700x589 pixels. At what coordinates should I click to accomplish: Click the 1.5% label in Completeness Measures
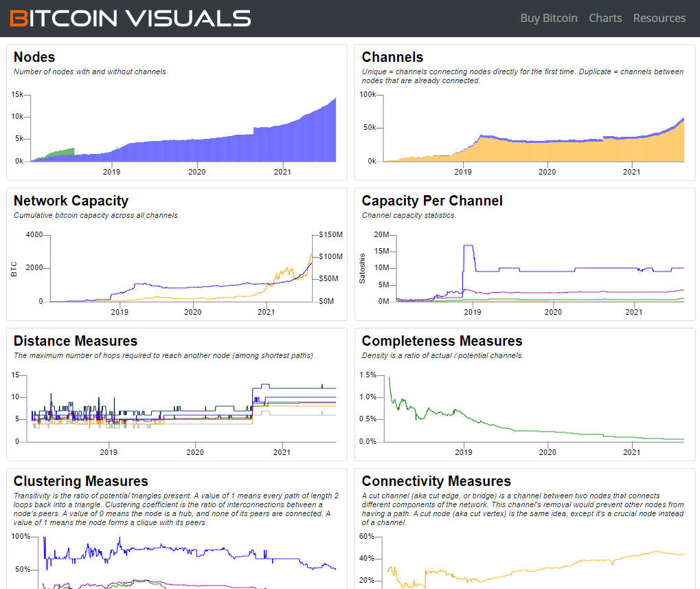pos(368,375)
